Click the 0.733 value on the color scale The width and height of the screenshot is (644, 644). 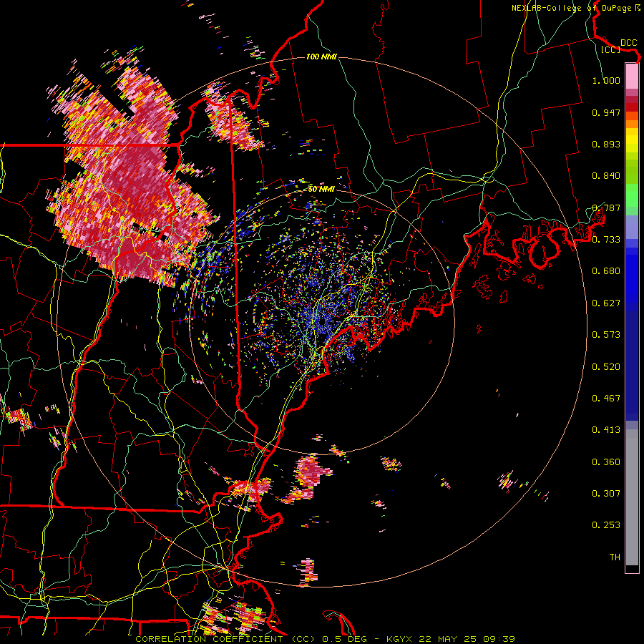click(x=606, y=240)
